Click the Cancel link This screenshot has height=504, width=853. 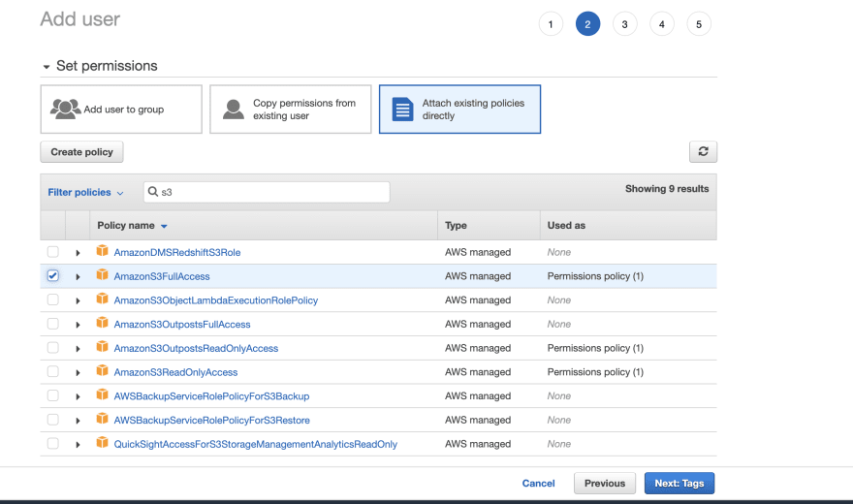(538, 483)
